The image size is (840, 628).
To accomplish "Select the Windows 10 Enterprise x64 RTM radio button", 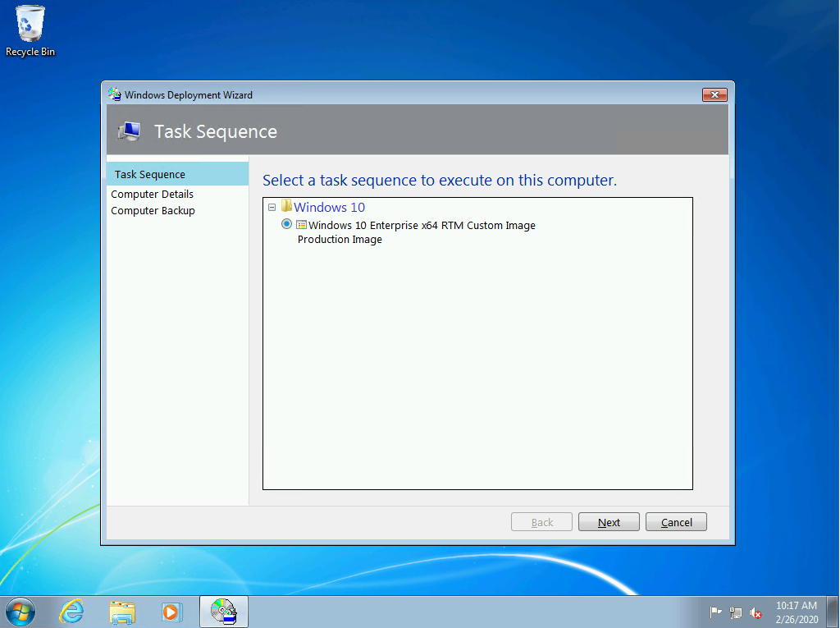I will coord(285,223).
